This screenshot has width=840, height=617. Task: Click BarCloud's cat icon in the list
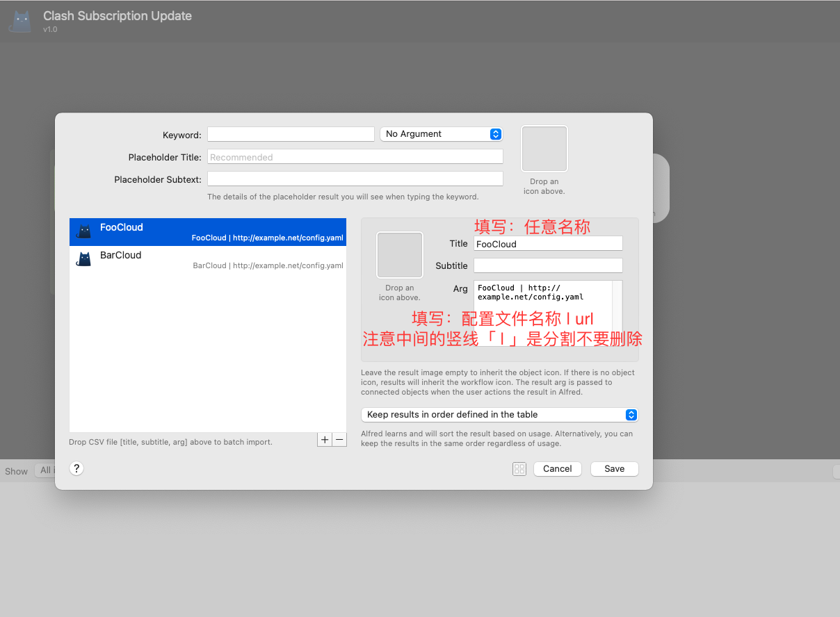click(x=85, y=259)
